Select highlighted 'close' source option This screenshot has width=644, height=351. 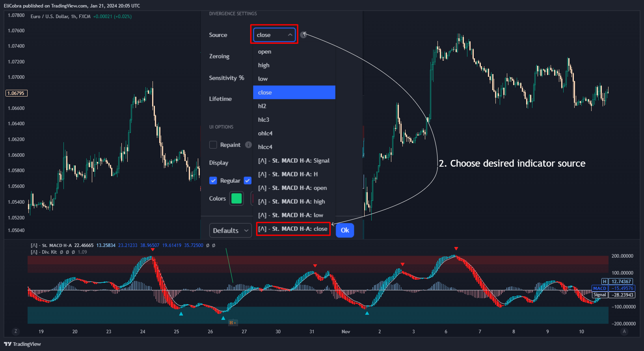click(294, 92)
